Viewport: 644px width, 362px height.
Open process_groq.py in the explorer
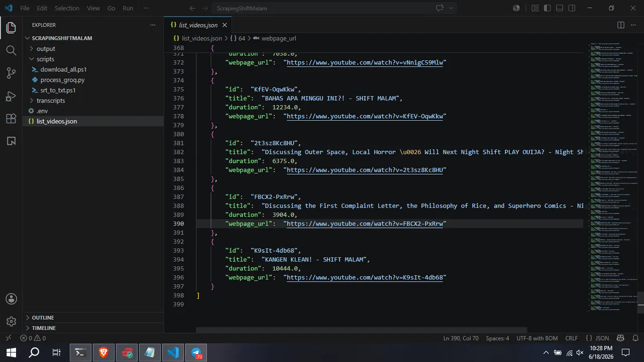pyautogui.click(x=93, y=80)
